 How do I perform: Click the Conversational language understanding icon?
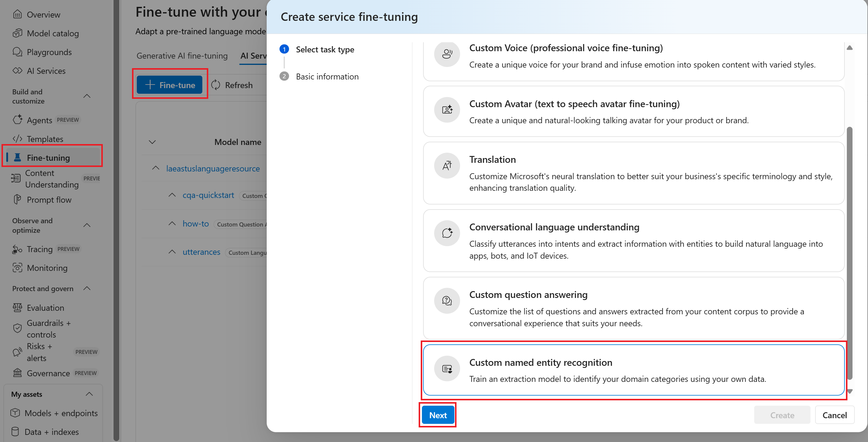click(x=447, y=233)
